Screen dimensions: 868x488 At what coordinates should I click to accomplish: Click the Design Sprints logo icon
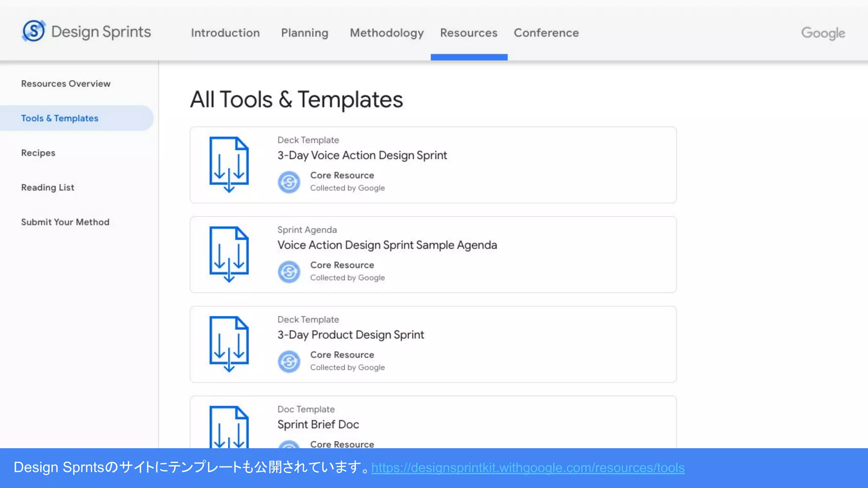point(33,31)
